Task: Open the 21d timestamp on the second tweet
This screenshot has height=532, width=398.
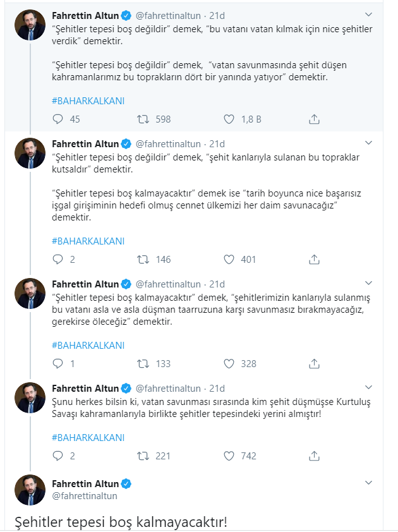Action: [217, 144]
